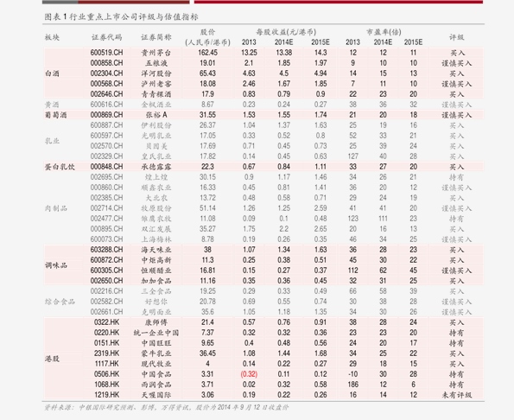Select stock code 603288.CH
Viewport: 514px width, 420px height.
[106, 250]
